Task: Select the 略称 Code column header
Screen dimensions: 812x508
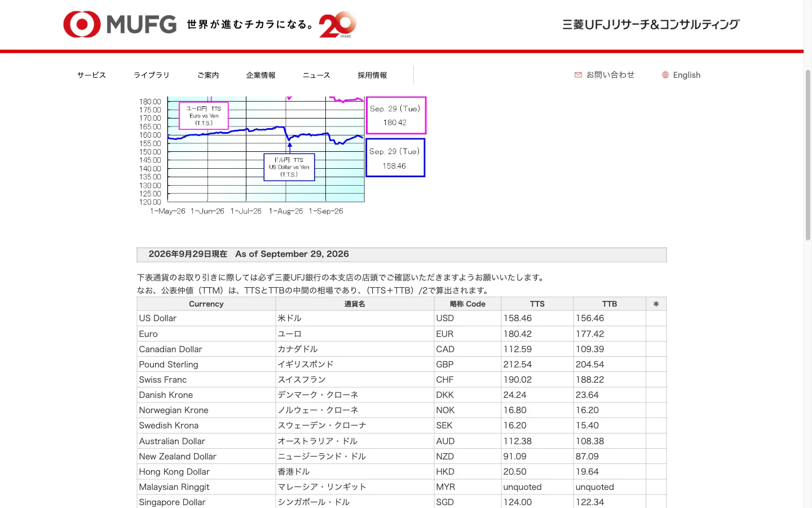Action: tap(467, 304)
